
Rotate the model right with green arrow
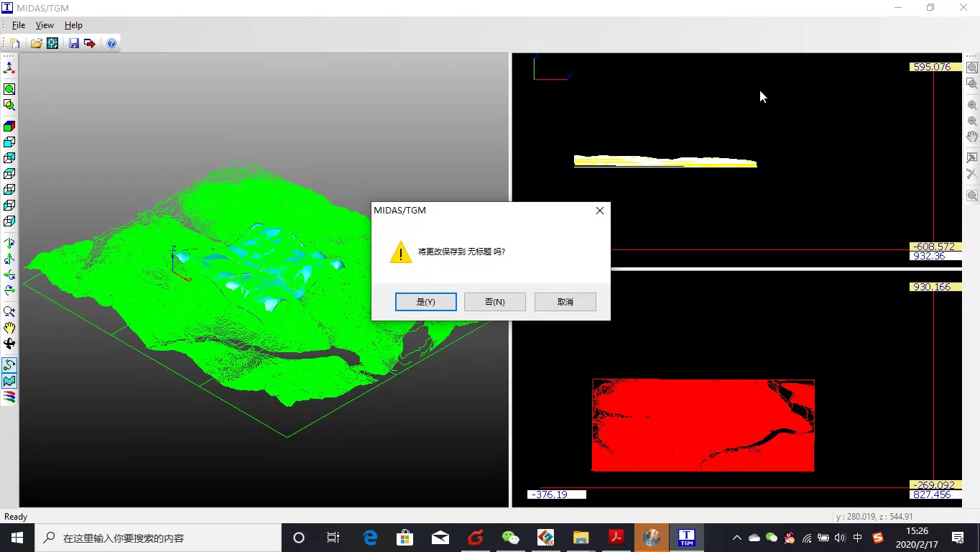(x=9, y=290)
